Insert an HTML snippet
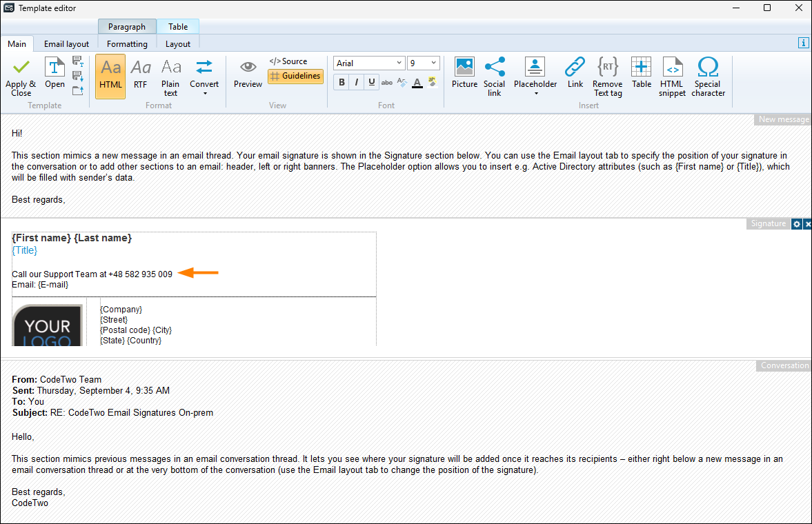Image resolution: width=812 pixels, height=524 pixels. [672, 76]
